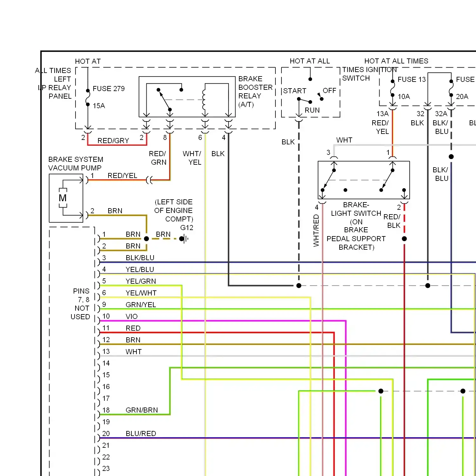Viewport: 476px width, 476px height.
Task: Select the 20A fuse rating
Action: pyautogui.click(x=462, y=96)
